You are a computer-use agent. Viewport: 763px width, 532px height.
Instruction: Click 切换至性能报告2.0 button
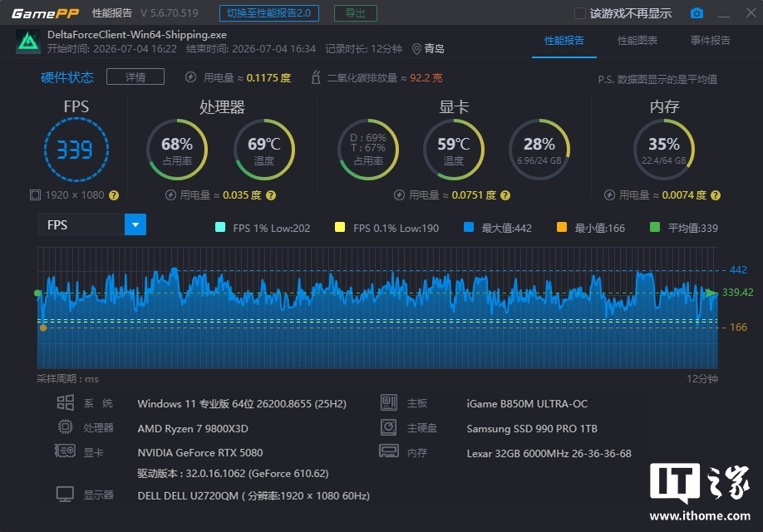tap(269, 13)
